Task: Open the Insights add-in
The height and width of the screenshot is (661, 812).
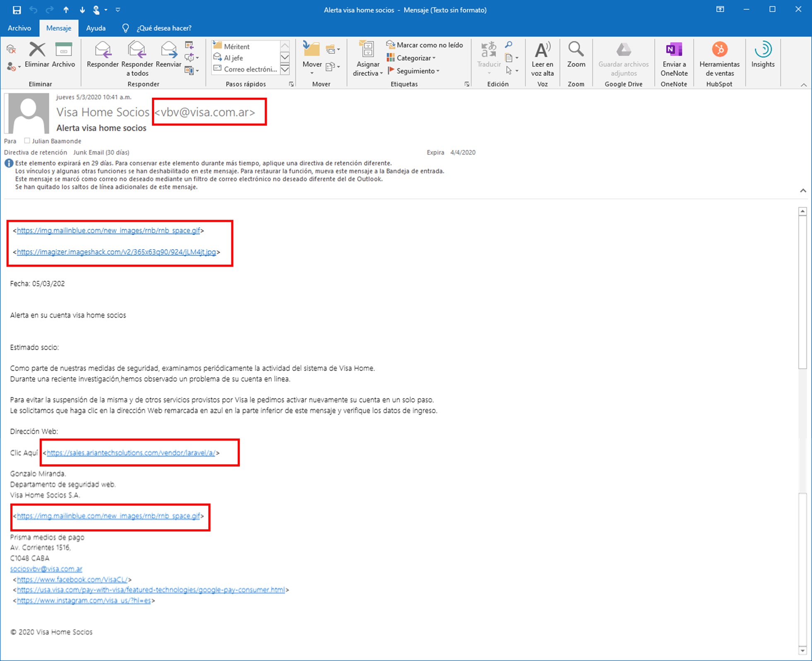Action: [x=763, y=55]
